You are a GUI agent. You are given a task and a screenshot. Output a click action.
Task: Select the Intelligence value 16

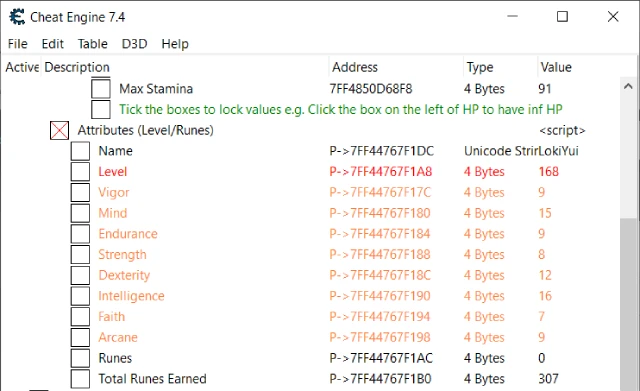tap(545, 296)
